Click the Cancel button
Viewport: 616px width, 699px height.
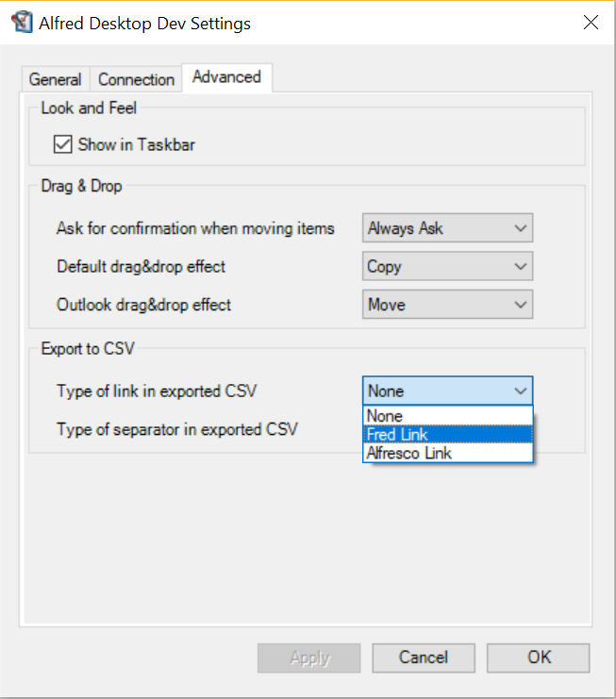[423, 657]
